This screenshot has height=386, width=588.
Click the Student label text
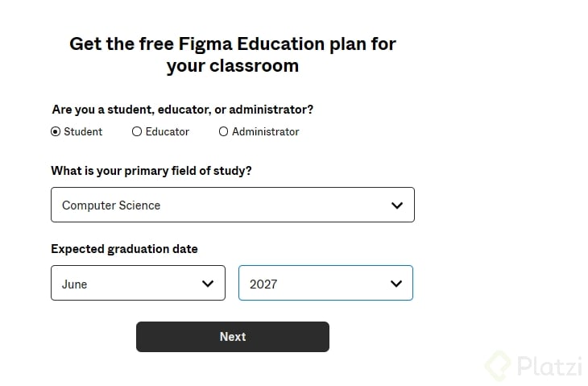pyautogui.click(x=83, y=131)
